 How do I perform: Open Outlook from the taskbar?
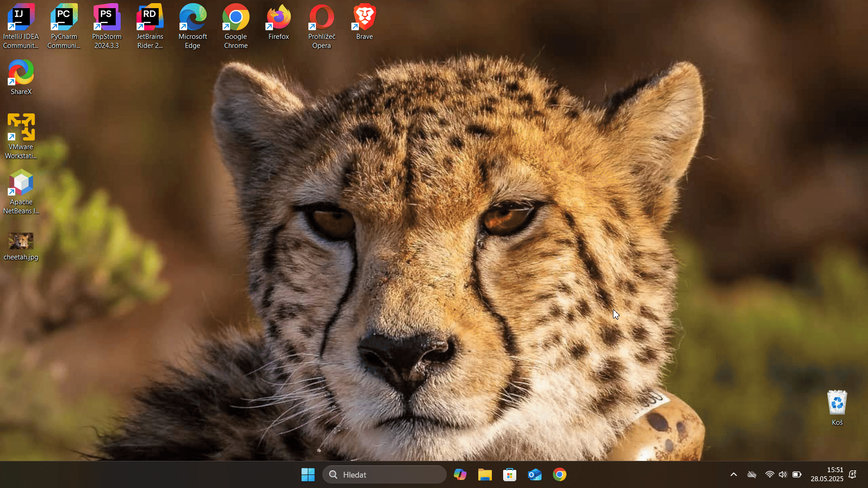pos(534,474)
